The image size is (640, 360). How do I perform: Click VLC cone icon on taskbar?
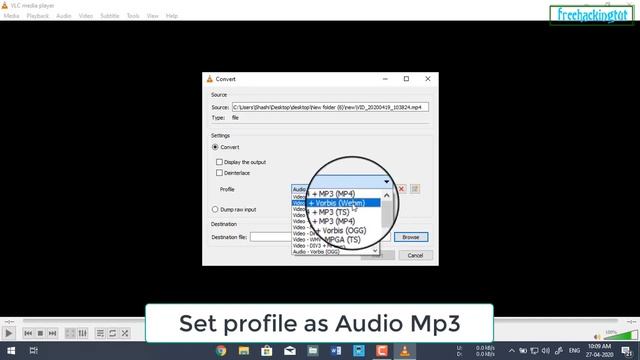tap(405, 351)
